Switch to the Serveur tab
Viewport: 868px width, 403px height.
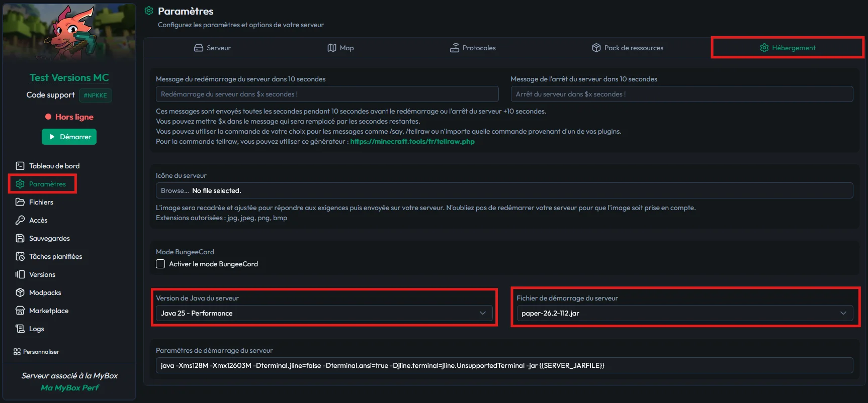[212, 48]
